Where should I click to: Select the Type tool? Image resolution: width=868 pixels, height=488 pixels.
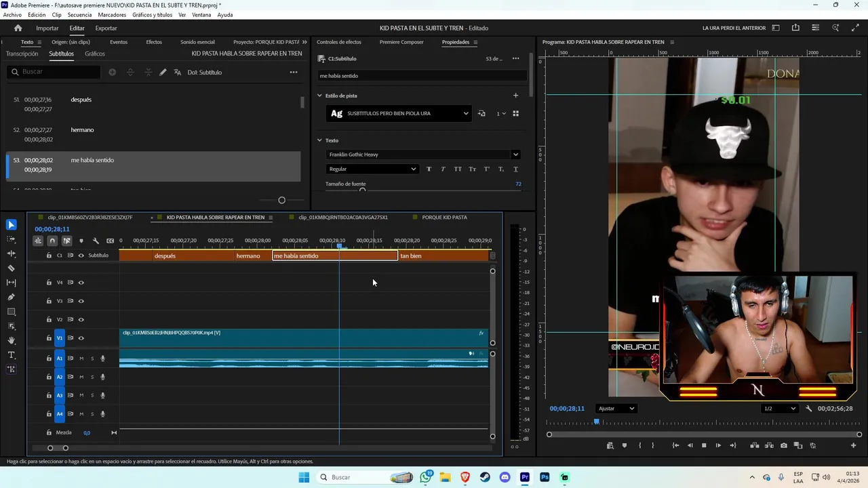[12, 355]
